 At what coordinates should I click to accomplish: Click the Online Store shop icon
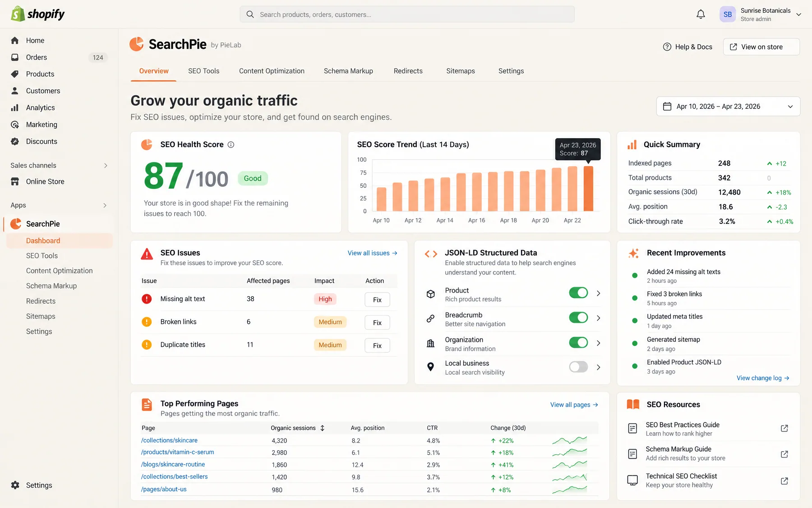pyautogui.click(x=15, y=182)
